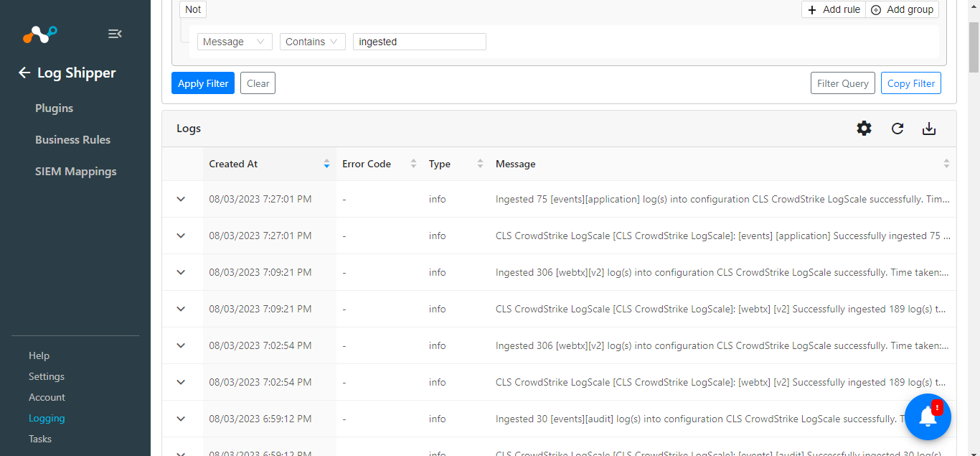The image size is (980, 456).
Task: Open the Message field dropdown
Action: point(235,42)
